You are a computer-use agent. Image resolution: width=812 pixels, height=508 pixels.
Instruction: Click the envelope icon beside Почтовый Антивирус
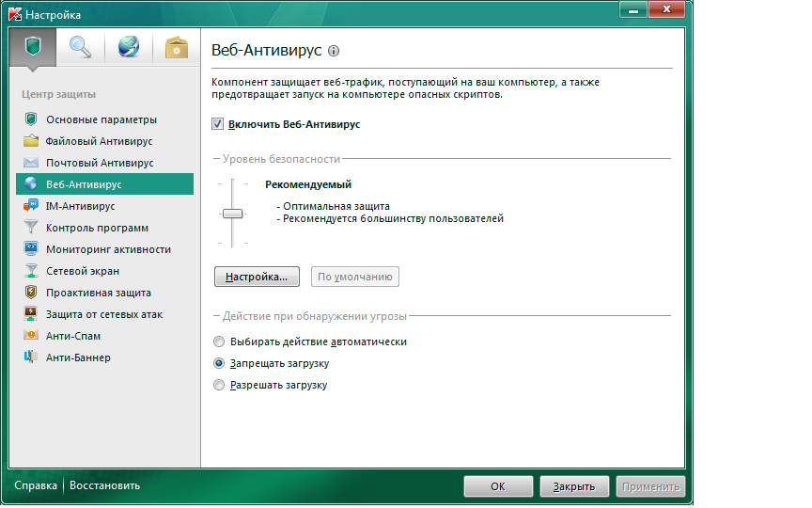point(31,163)
